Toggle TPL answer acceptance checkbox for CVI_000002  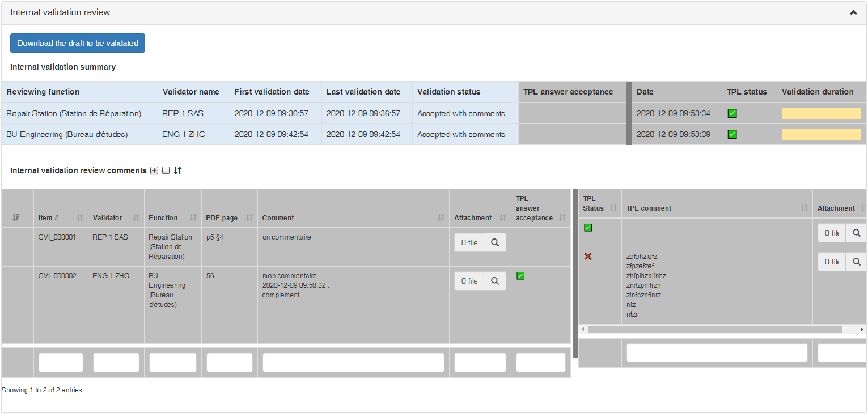[520, 276]
